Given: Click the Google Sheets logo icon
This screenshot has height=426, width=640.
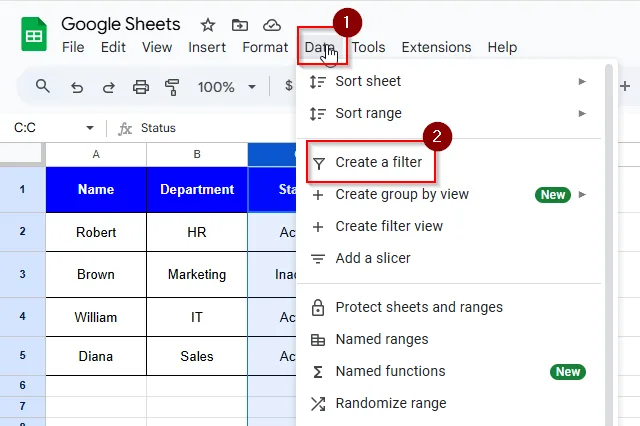Looking at the screenshot, I should (x=34, y=34).
